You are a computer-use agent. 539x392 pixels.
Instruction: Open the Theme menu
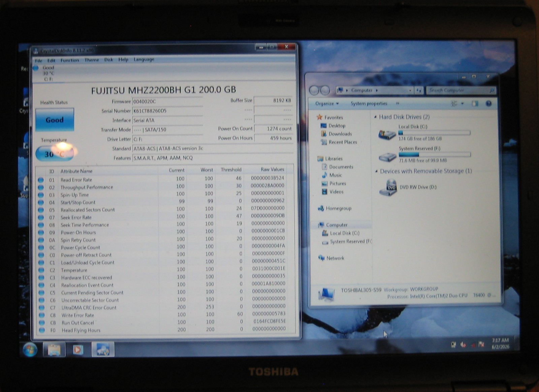point(92,60)
